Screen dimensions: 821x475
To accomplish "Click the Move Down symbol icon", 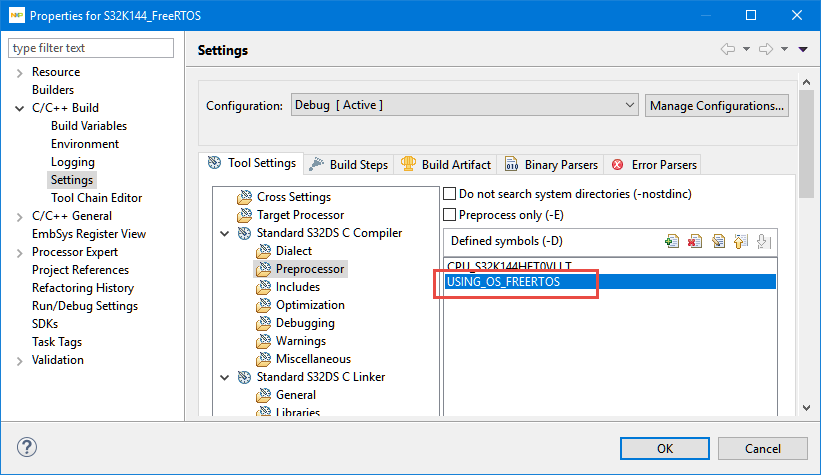I will (762, 241).
